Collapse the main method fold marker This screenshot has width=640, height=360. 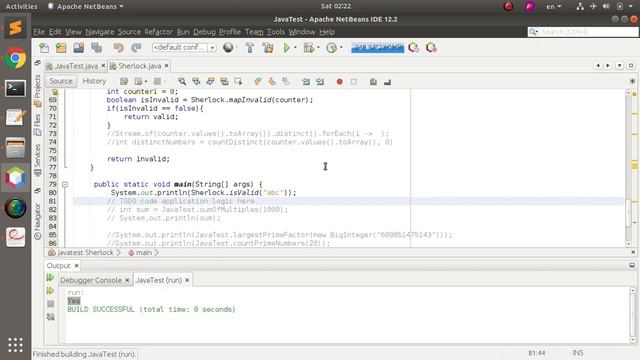tap(65, 184)
